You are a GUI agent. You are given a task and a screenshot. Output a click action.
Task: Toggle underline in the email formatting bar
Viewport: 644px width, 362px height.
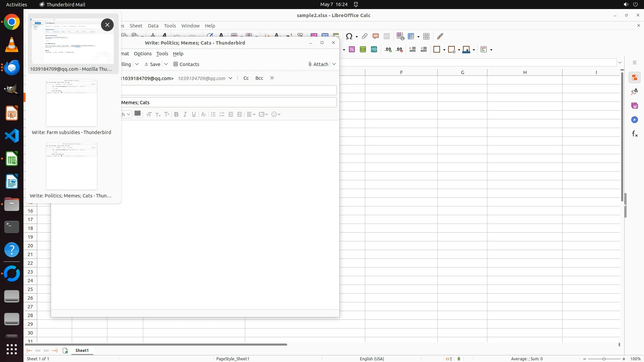[x=194, y=114]
